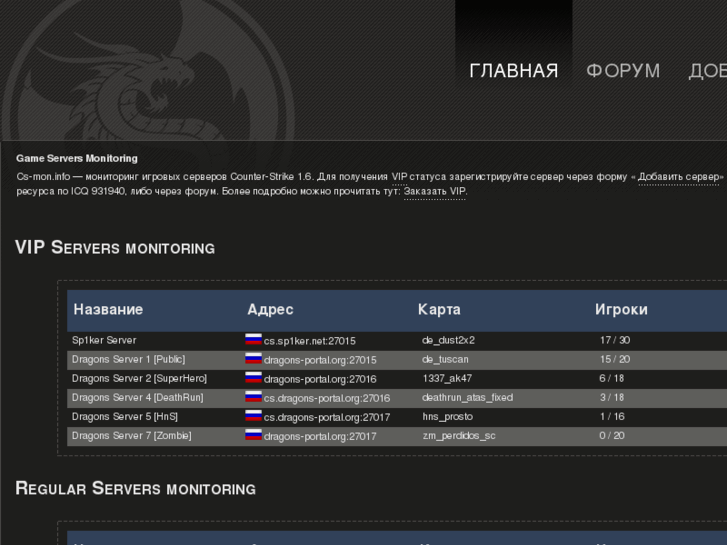Click player count 0 / 20

(x=612, y=436)
